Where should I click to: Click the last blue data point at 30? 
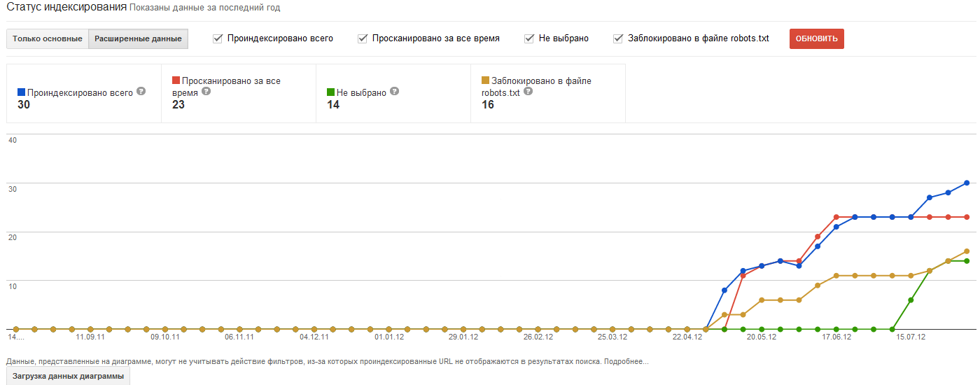(x=967, y=183)
